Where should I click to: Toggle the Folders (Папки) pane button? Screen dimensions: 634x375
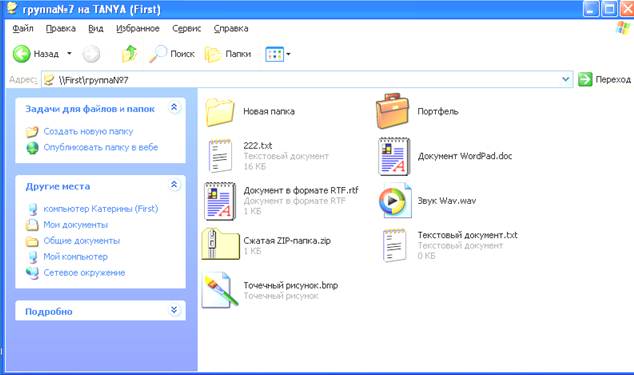(228, 54)
